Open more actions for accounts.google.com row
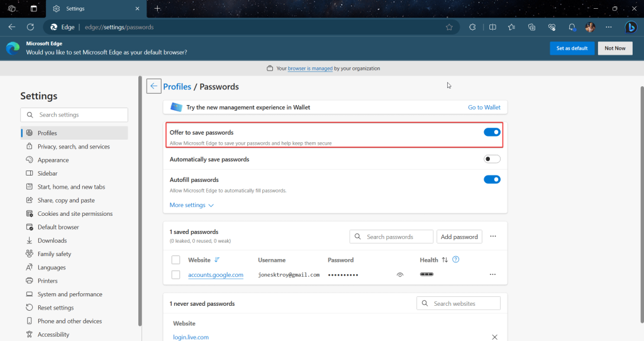Screen dimensions: 644x341 point(492,274)
